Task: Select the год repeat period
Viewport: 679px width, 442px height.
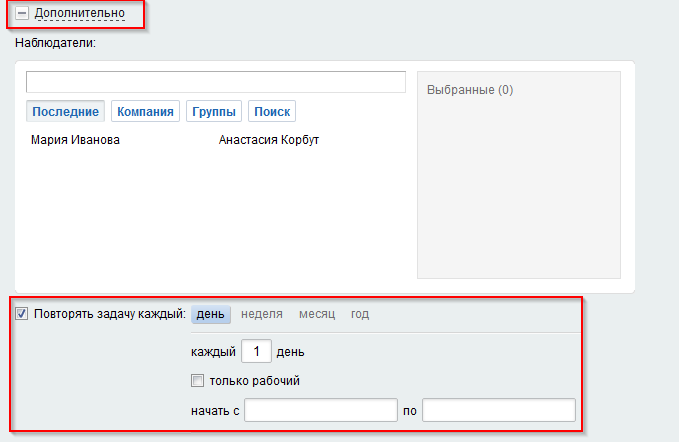Action: pyautogui.click(x=360, y=314)
